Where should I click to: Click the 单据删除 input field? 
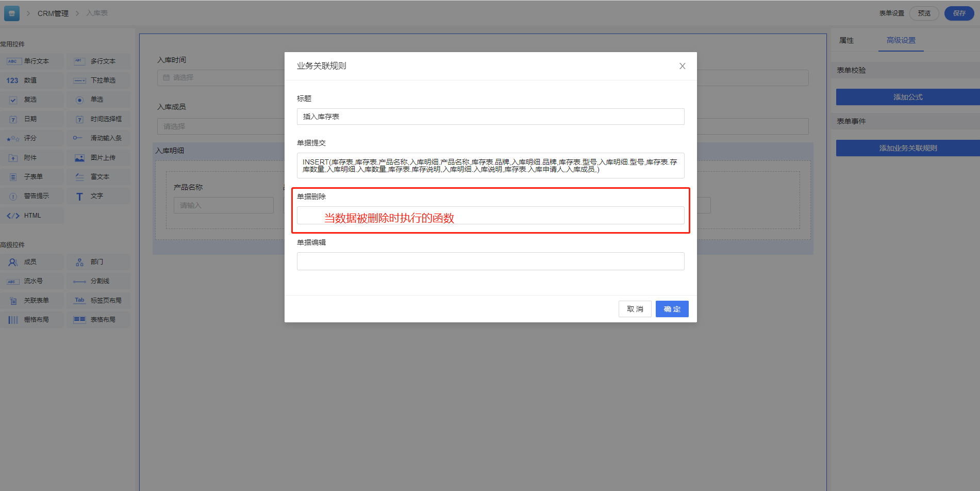(x=490, y=216)
